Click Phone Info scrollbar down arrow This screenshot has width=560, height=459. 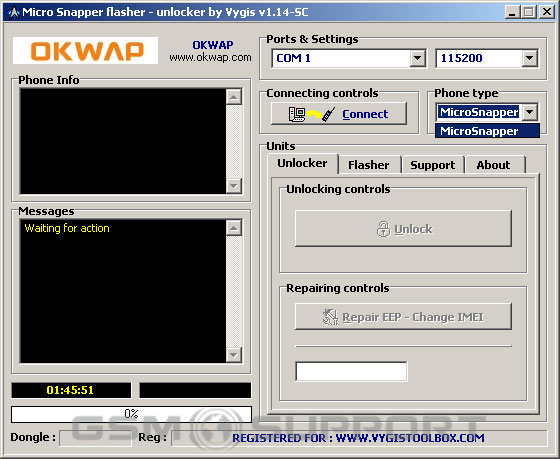pyautogui.click(x=234, y=186)
